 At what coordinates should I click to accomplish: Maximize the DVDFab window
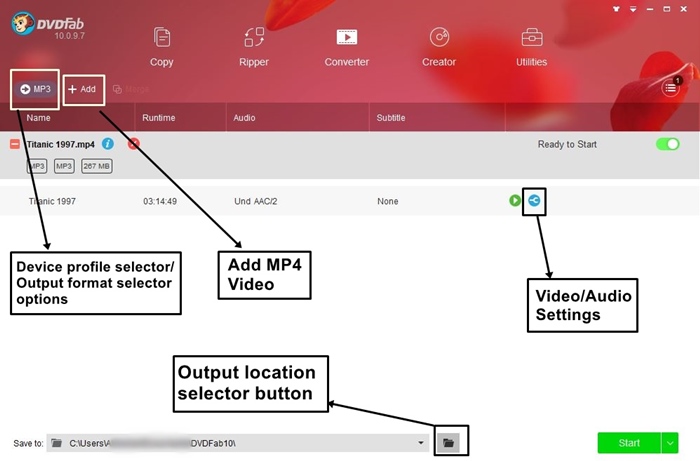pos(667,9)
